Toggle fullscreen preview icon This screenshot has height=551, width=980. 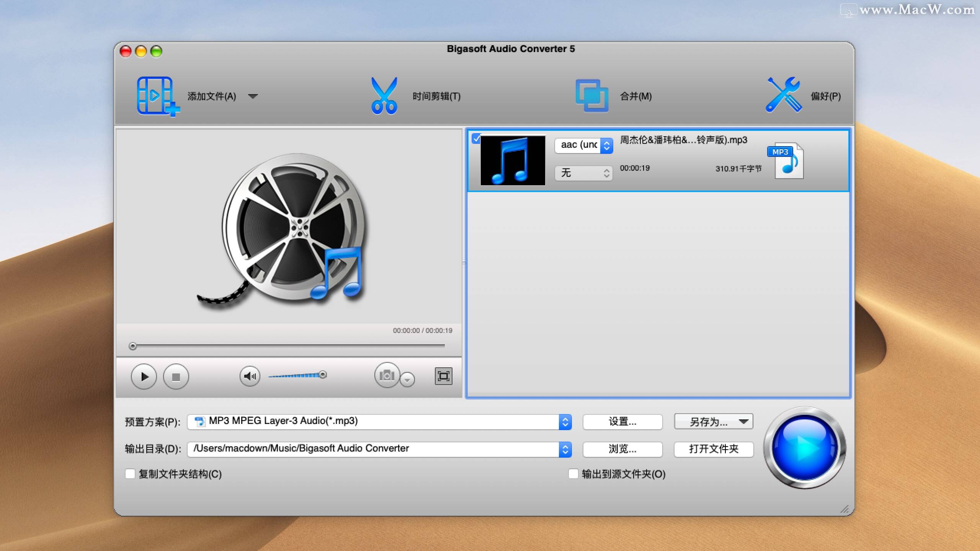[x=443, y=376]
